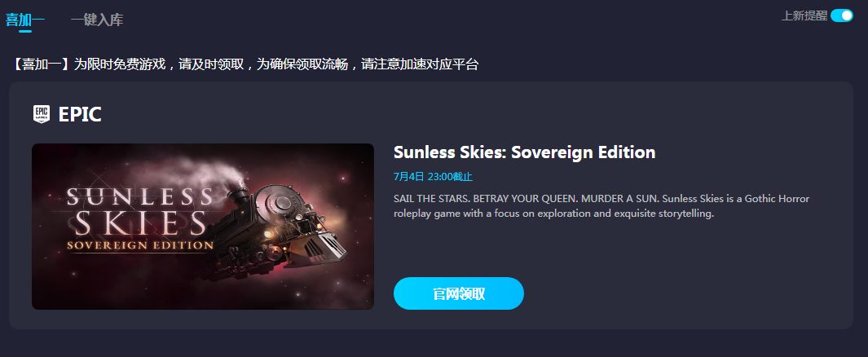Screen dimensions: 868x357
Task: Click the steam smoke plume in the banner
Action: pyautogui.click(x=210, y=172)
